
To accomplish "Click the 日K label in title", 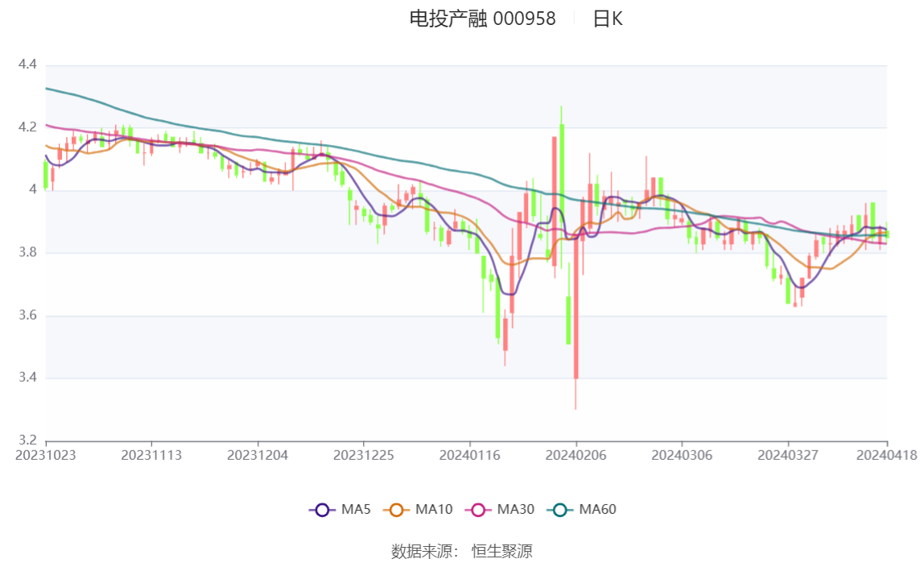I will coord(607,19).
